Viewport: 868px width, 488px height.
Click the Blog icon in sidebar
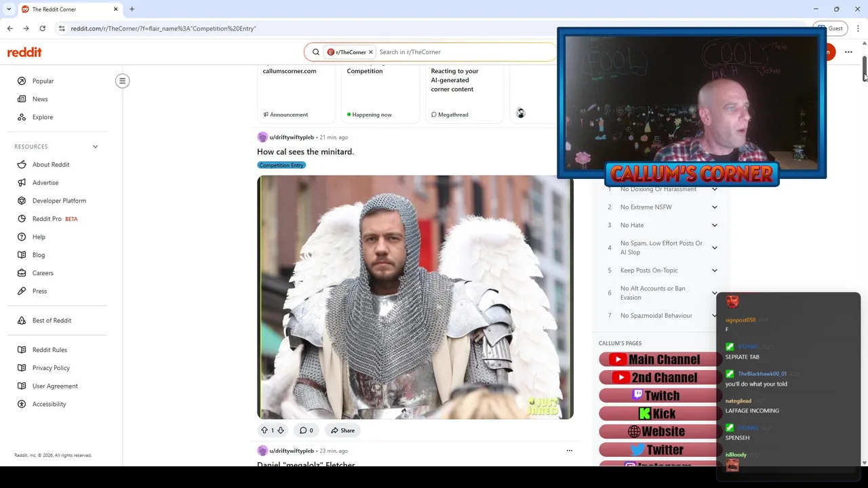click(x=22, y=255)
